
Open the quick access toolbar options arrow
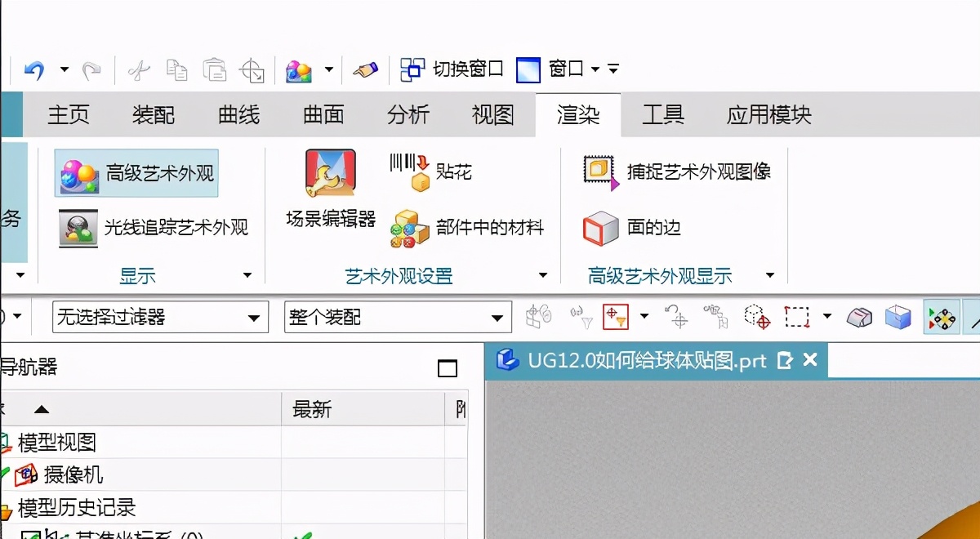pos(613,69)
